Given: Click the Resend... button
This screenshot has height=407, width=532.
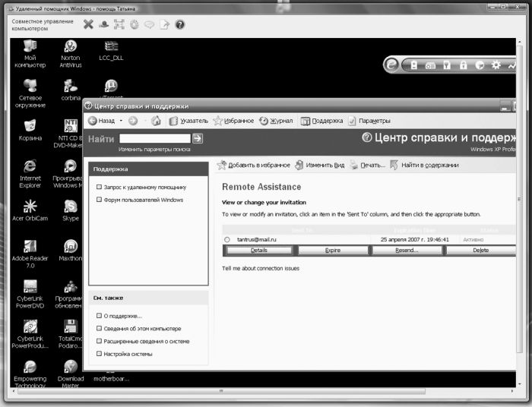Looking at the screenshot, I should [x=407, y=250].
